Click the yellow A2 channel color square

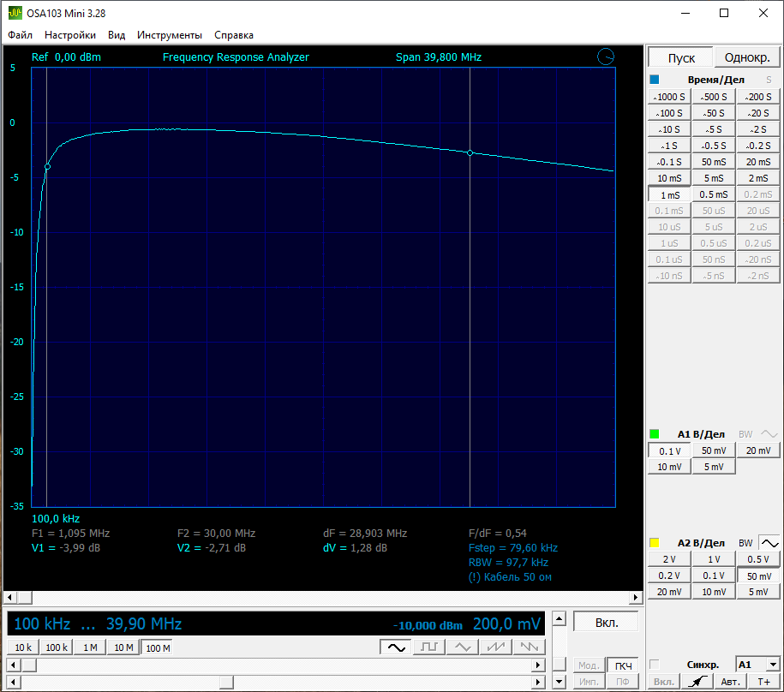(655, 543)
